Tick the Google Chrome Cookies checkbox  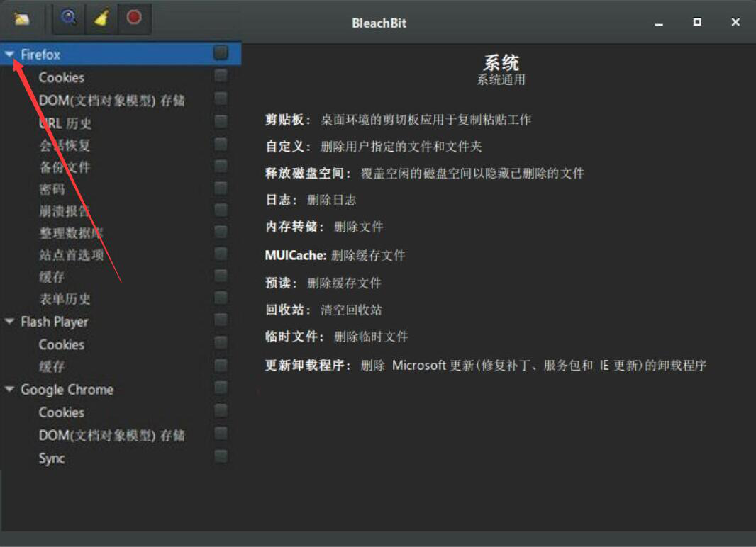click(x=221, y=411)
